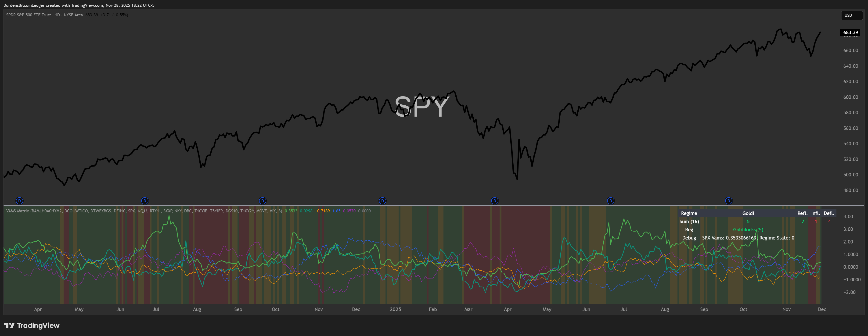The width and height of the screenshot is (868, 336).
Task: Click the 480.00 label on the price scale
Action: pyautogui.click(x=850, y=190)
